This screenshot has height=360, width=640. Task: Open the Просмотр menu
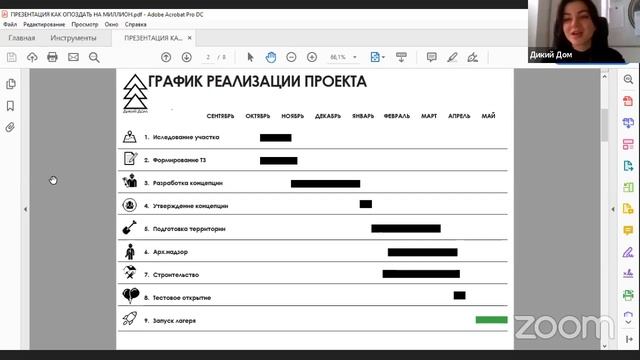pyautogui.click(x=85, y=24)
